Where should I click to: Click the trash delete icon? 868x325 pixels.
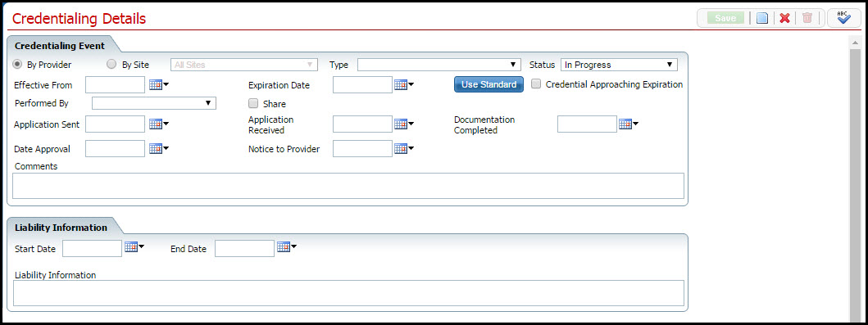pos(807,18)
